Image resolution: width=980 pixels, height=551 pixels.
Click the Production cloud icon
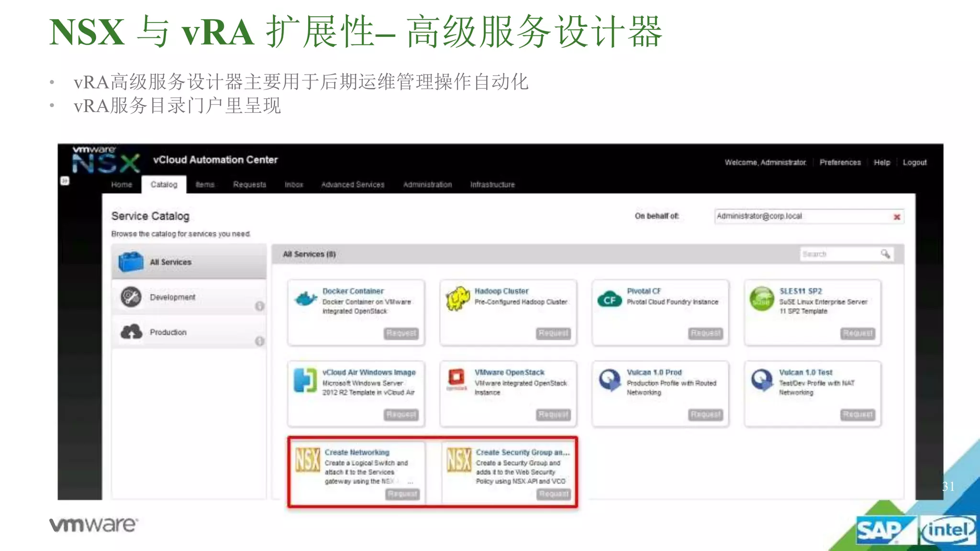click(x=131, y=331)
